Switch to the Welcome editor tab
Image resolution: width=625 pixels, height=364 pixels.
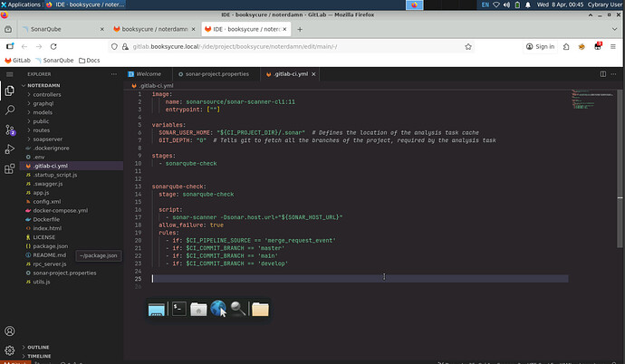point(149,74)
